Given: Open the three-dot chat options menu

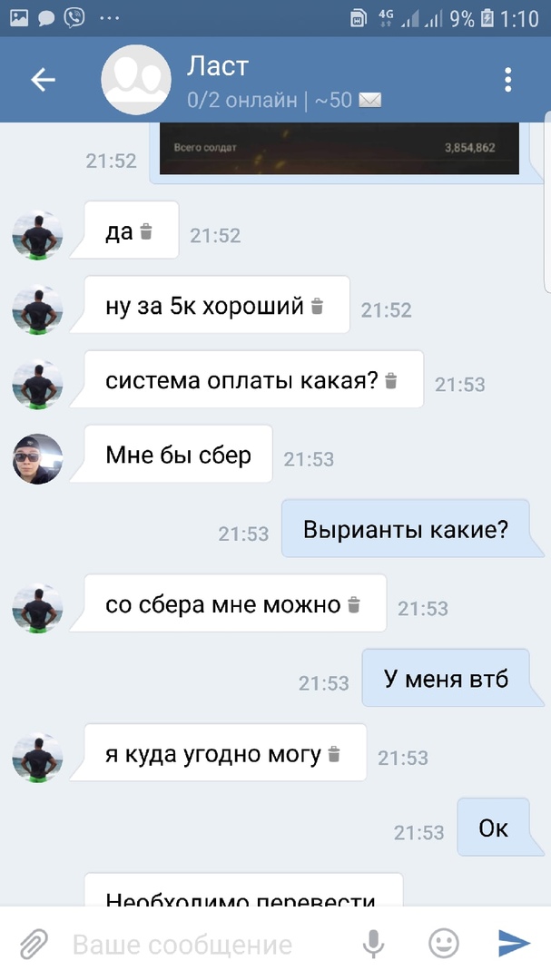Looking at the screenshot, I should pos(507,80).
